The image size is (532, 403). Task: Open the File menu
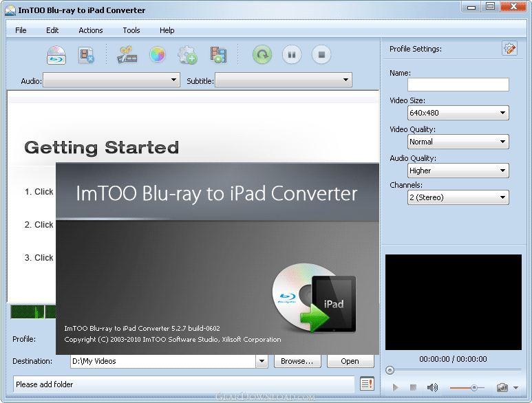[21, 30]
